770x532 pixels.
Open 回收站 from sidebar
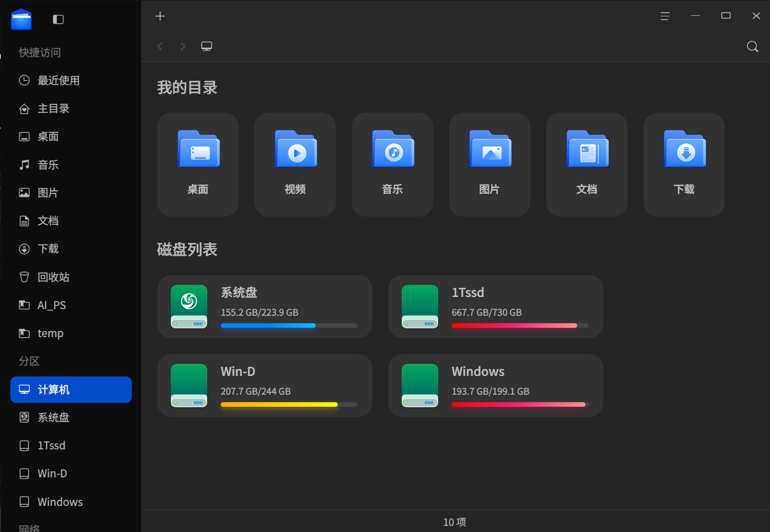coord(53,277)
